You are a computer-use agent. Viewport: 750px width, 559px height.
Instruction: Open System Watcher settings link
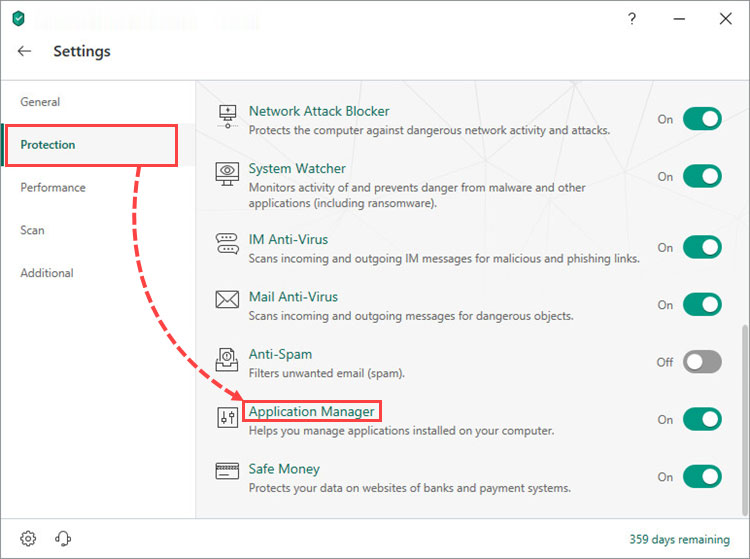[297, 168]
